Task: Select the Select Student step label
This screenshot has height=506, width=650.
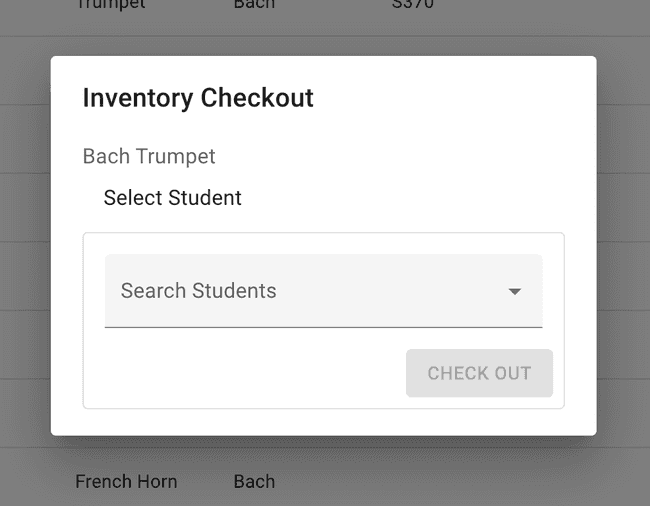Action: pos(173,198)
